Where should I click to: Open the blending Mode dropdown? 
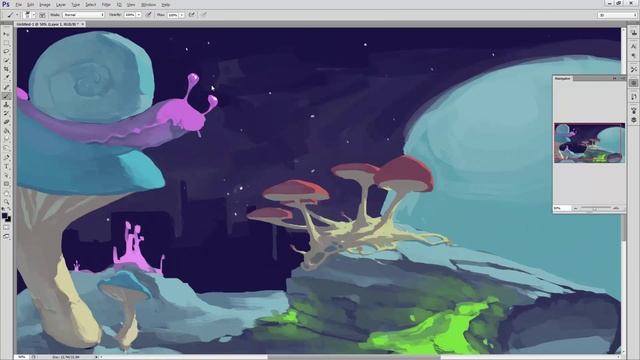[84, 15]
